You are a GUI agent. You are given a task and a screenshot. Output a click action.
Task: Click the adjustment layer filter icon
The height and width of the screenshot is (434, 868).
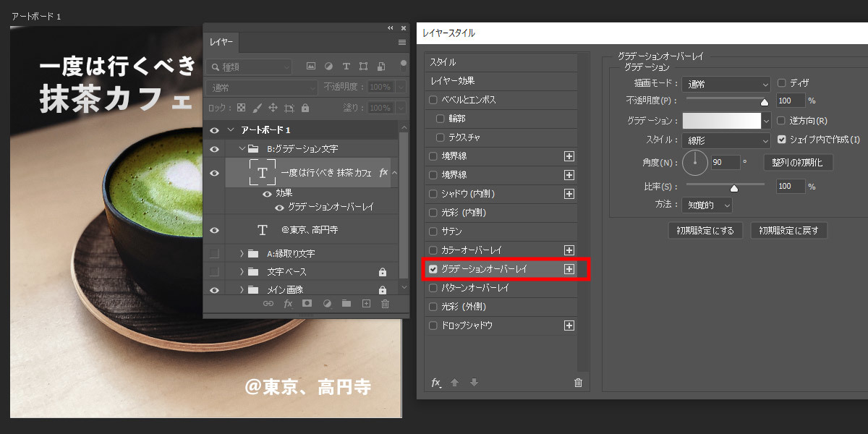point(328,67)
